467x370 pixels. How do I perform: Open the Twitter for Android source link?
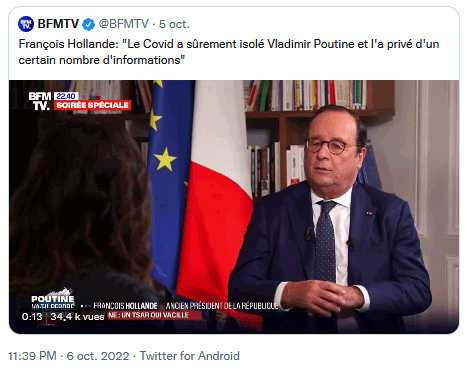point(189,356)
